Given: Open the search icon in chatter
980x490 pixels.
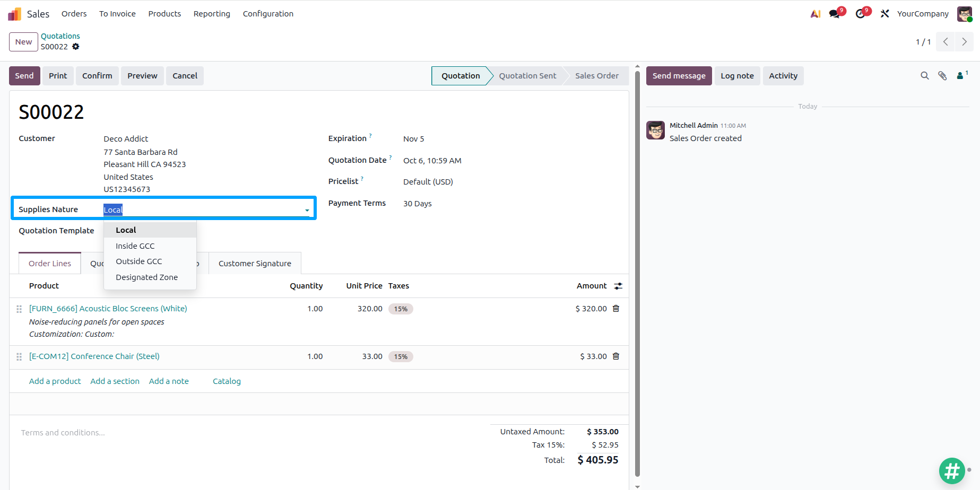Looking at the screenshot, I should tap(925, 76).
